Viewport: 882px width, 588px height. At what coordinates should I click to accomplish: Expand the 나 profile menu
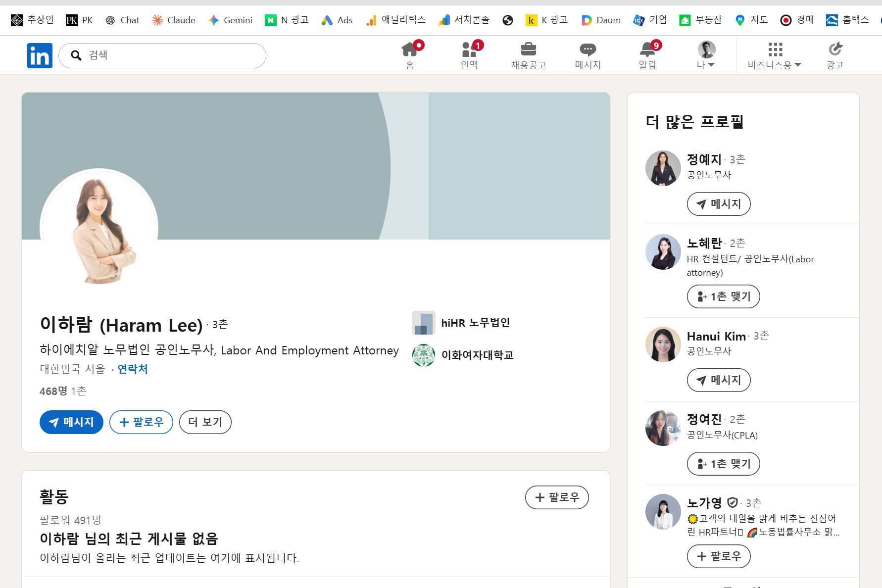pyautogui.click(x=706, y=55)
